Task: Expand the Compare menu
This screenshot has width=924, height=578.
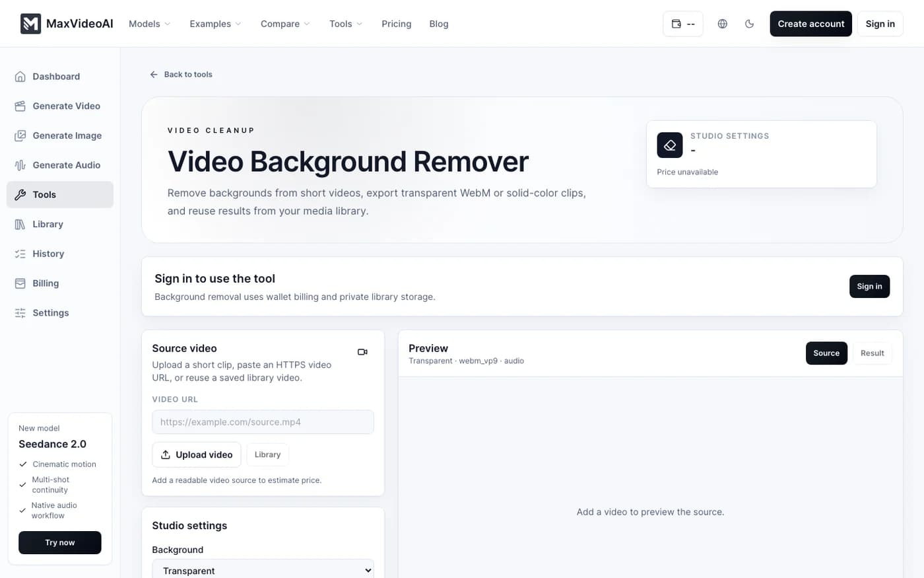Action: pos(284,24)
